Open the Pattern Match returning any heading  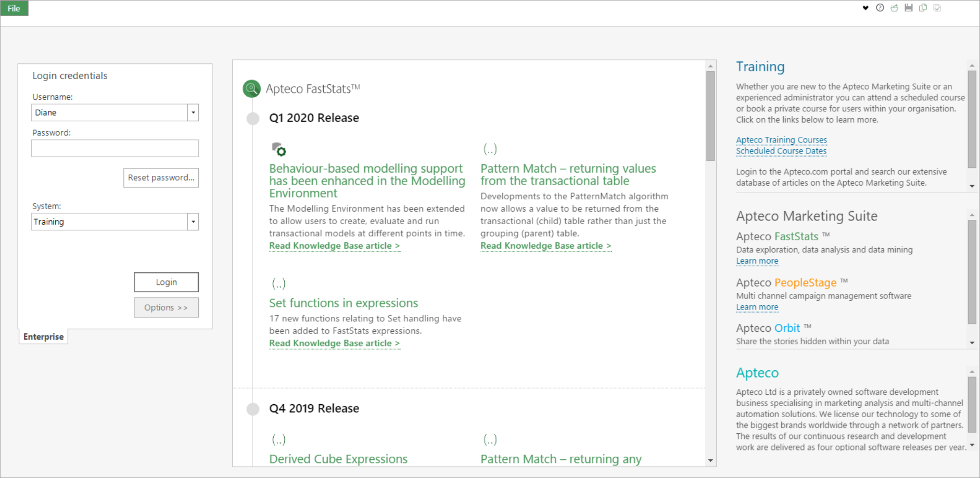pyautogui.click(x=561, y=459)
